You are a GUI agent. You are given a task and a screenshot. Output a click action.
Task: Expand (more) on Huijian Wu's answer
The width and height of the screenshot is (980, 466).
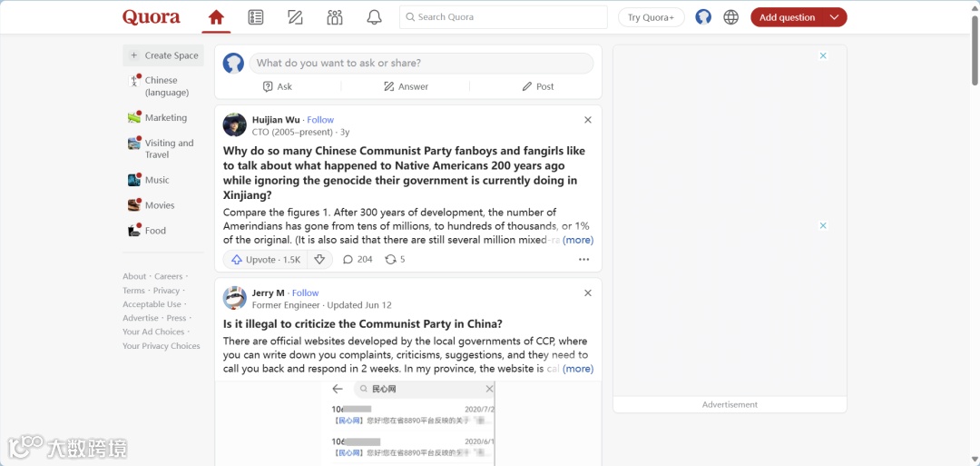(578, 240)
